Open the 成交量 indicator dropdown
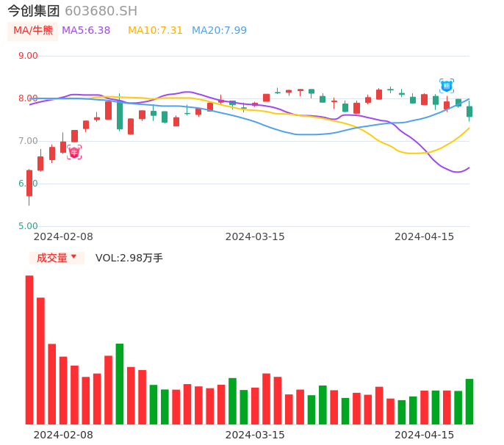The height and width of the screenshot is (445, 504). point(57,258)
